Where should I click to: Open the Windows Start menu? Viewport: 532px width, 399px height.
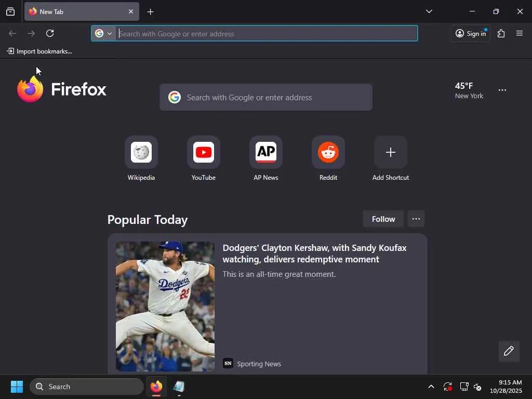17,387
